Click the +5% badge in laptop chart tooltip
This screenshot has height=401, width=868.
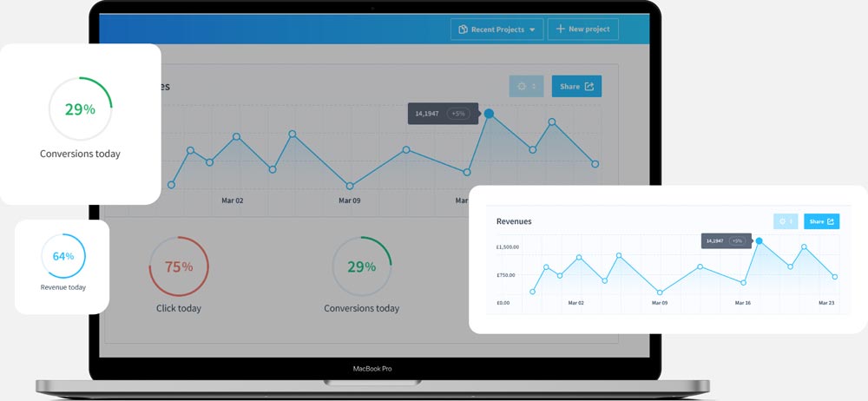point(457,114)
